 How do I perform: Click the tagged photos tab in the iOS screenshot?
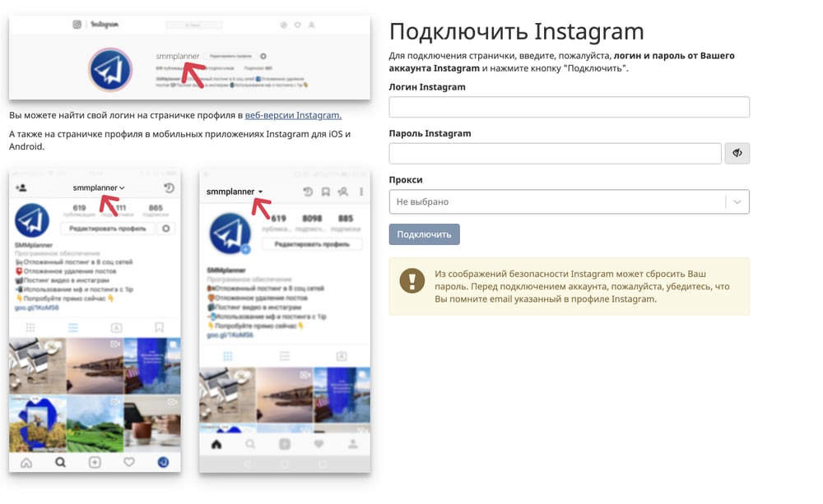(x=117, y=327)
